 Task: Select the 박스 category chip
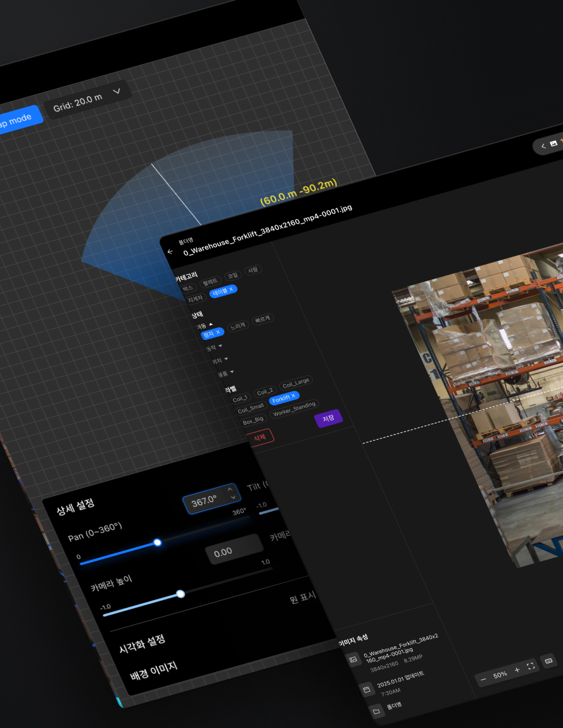(187, 288)
